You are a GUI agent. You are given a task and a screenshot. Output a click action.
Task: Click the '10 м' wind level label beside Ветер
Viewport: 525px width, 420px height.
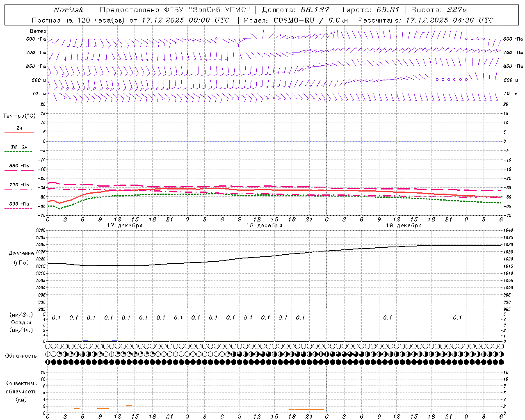pyautogui.click(x=39, y=94)
